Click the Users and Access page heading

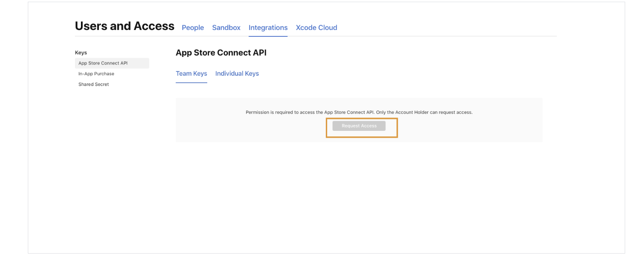125,26
